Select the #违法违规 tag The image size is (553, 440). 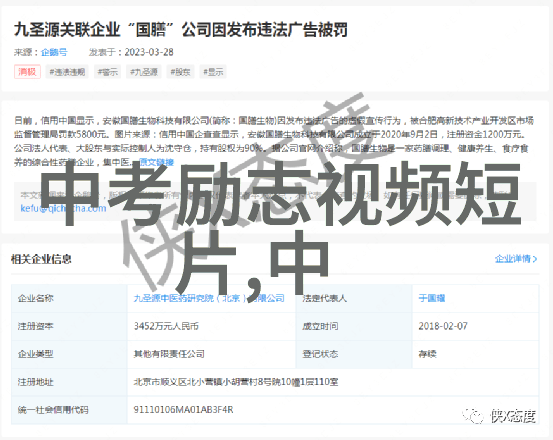tap(67, 72)
